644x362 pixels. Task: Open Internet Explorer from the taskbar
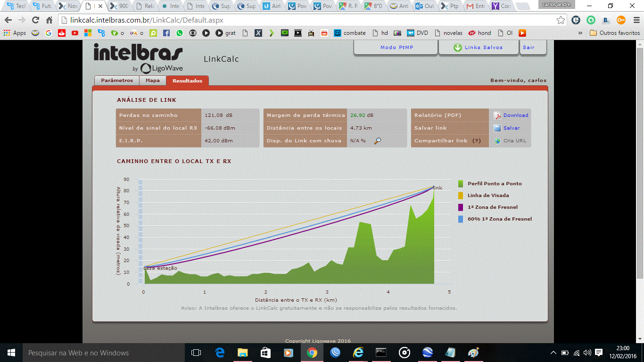click(358, 353)
